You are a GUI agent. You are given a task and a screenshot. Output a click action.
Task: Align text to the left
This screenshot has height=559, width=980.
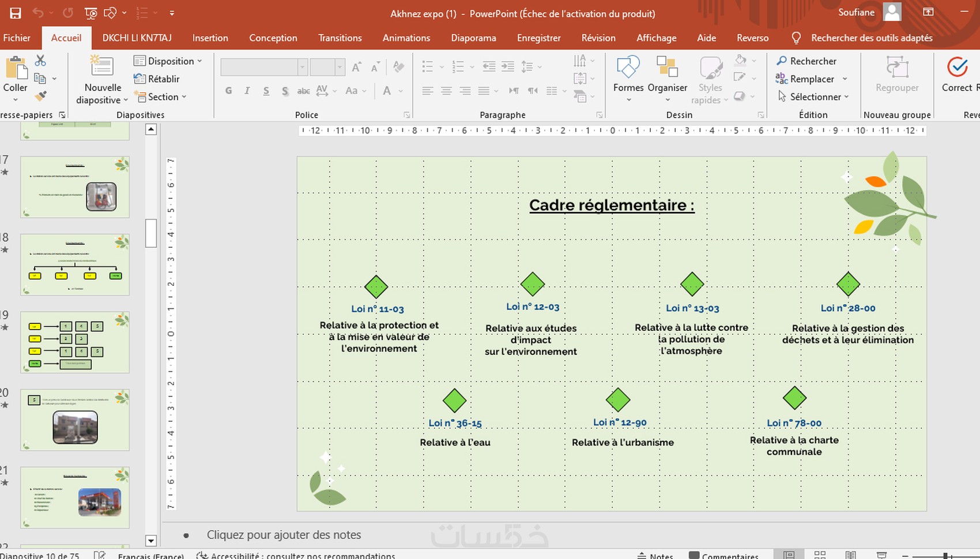tap(427, 90)
